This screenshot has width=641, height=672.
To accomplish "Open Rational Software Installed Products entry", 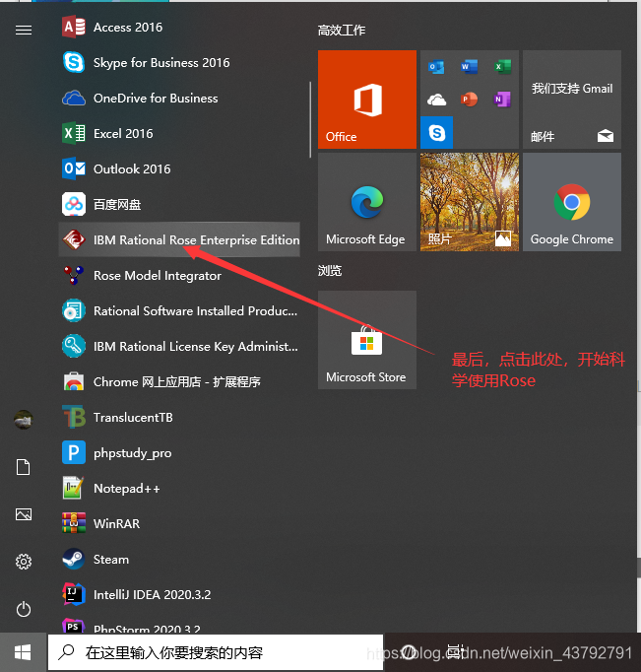I will pos(179,310).
